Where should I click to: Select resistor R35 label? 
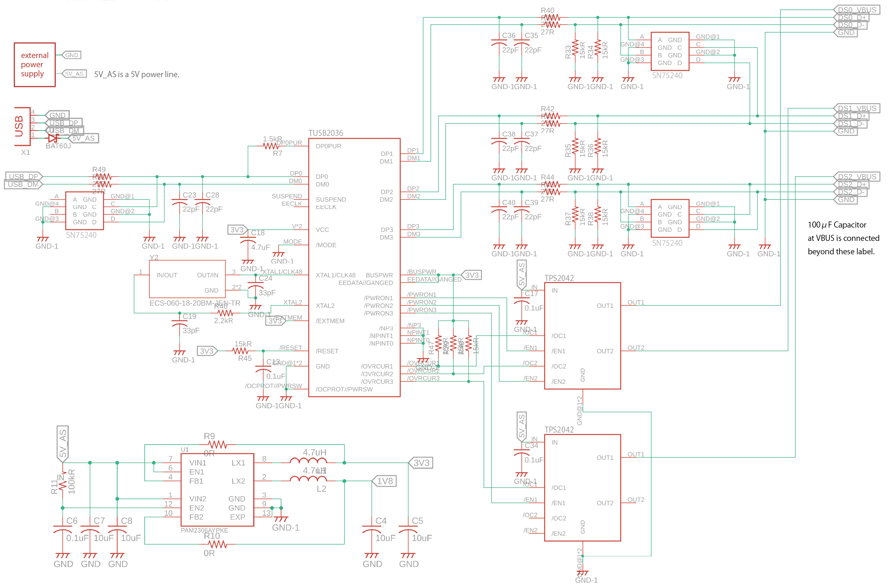568,150
